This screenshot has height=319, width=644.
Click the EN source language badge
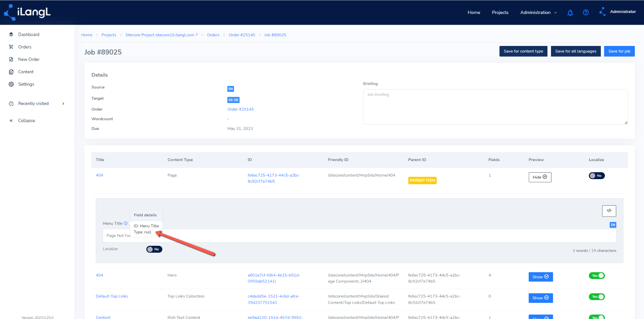231,89
